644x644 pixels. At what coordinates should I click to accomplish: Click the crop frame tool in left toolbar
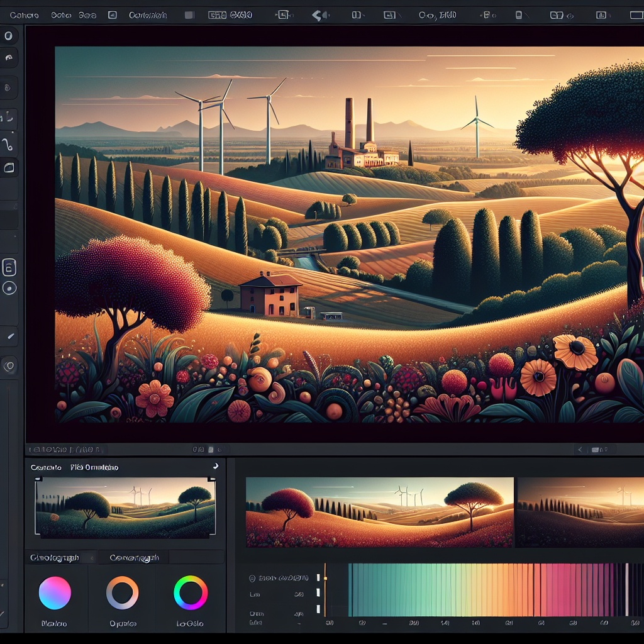click(9, 167)
